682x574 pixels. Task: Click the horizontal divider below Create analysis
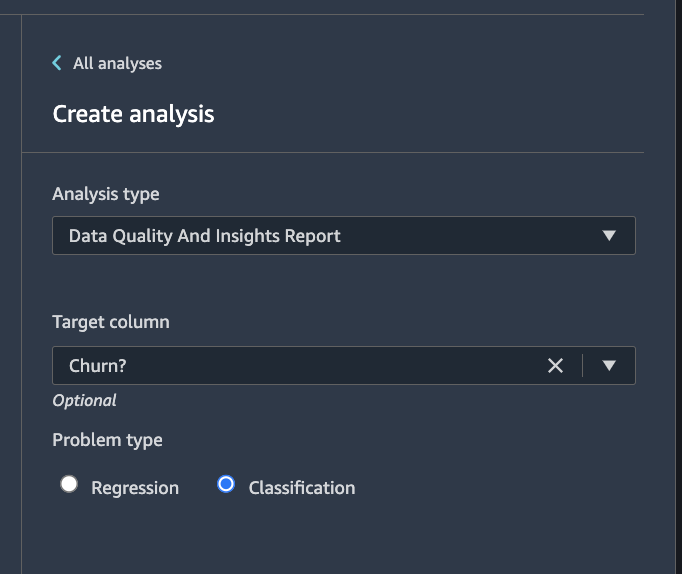[332, 153]
